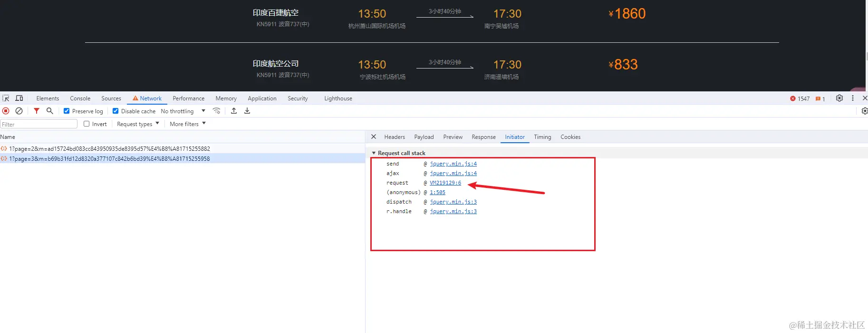The width and height of the screenshot is (868, 333).
Task: Open the More filters dropdown
Action: pyautogui.click(x=188, y=124)
